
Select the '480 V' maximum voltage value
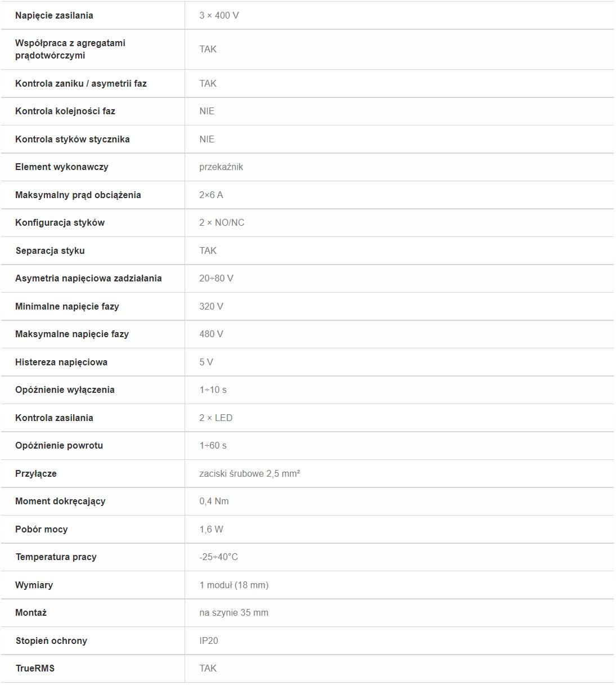[x=211, y=334]
